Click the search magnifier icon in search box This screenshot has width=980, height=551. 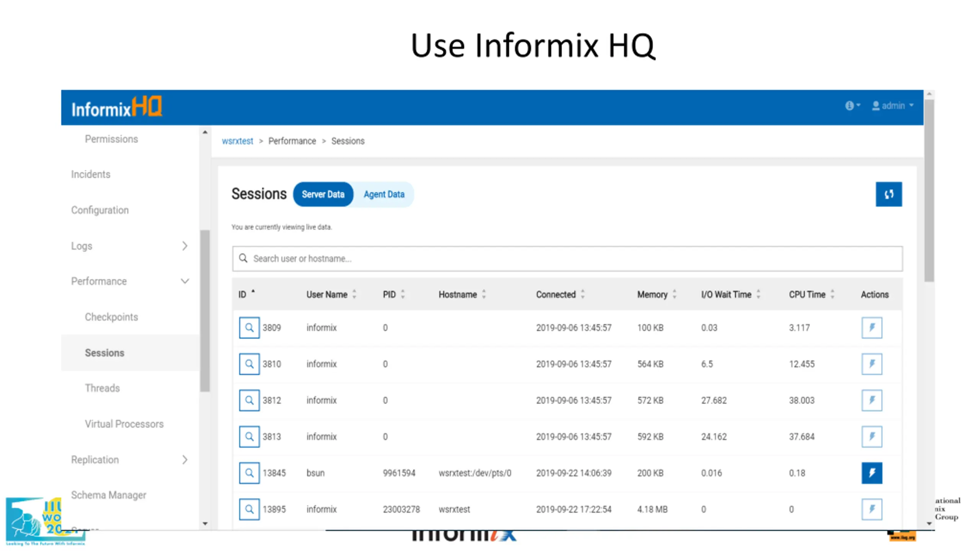(x=243, y=258)
